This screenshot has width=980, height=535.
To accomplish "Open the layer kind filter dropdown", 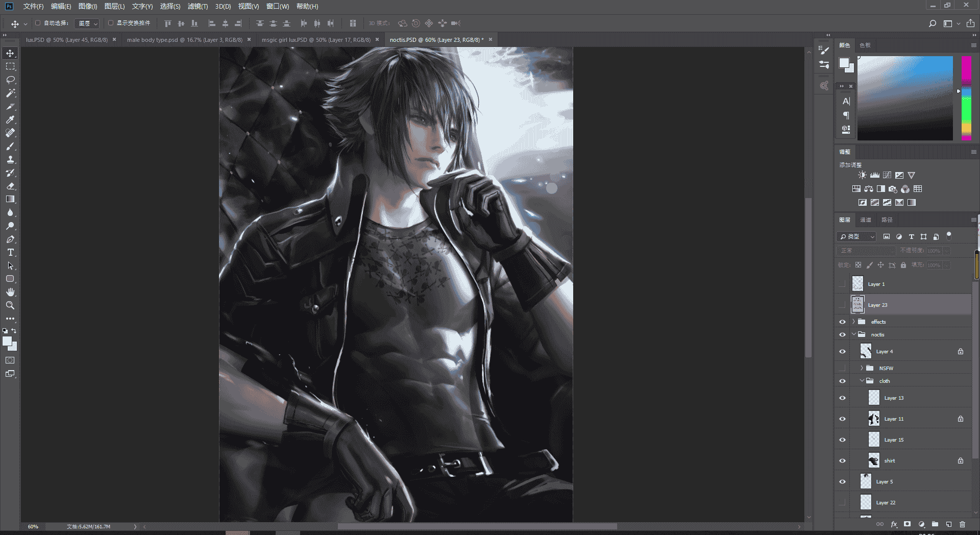I will tap(856, 236).
